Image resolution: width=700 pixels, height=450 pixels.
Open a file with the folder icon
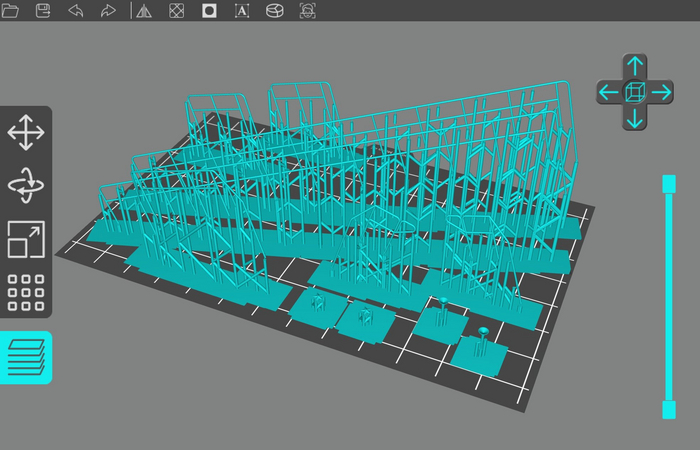pos(11,11)
